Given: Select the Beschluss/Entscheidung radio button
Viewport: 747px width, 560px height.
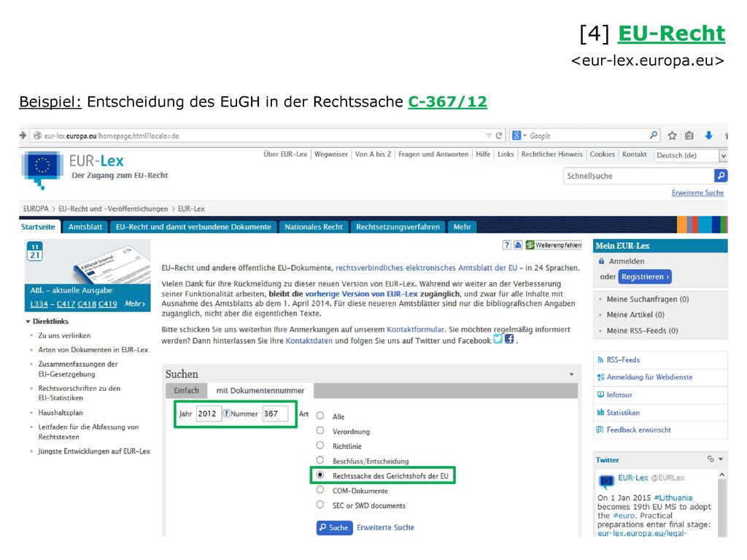Looking at the screenshot, I should point(320,460).
